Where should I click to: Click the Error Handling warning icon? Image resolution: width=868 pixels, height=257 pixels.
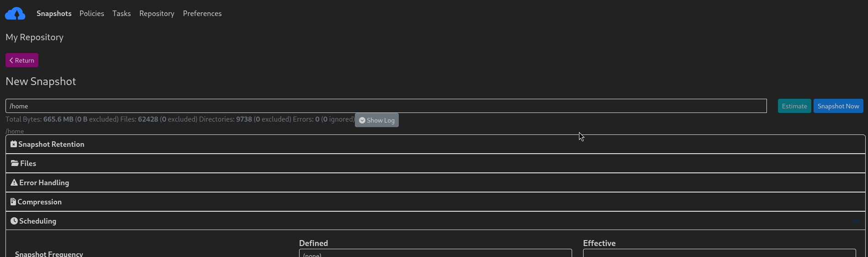[x=14, y=182]
